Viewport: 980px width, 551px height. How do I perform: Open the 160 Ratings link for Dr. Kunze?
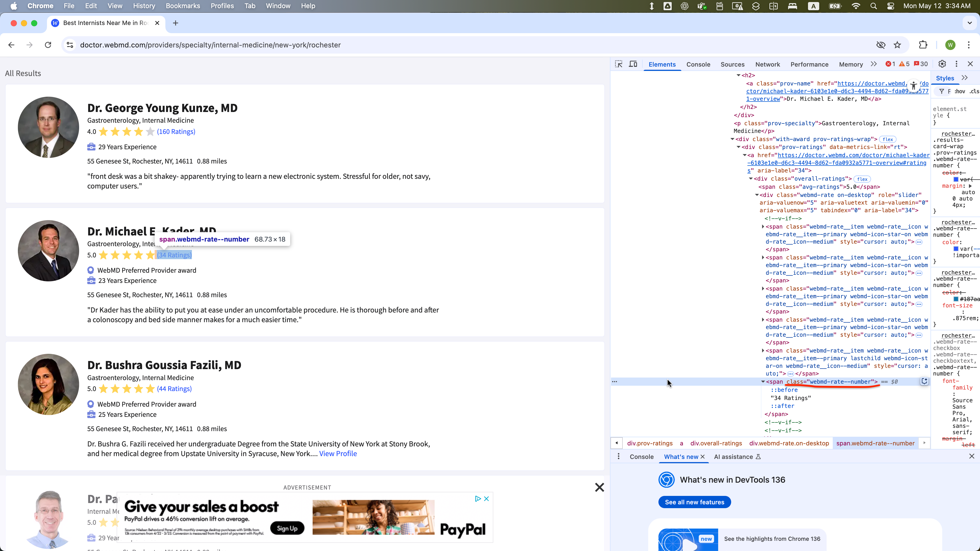pyautogui.click(x=176, y=132)
